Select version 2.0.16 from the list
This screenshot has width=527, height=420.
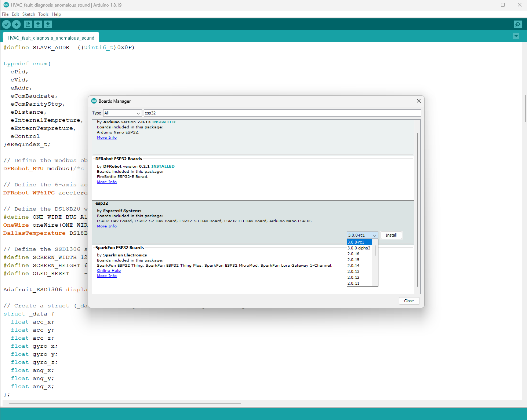[x=354, y=254]
